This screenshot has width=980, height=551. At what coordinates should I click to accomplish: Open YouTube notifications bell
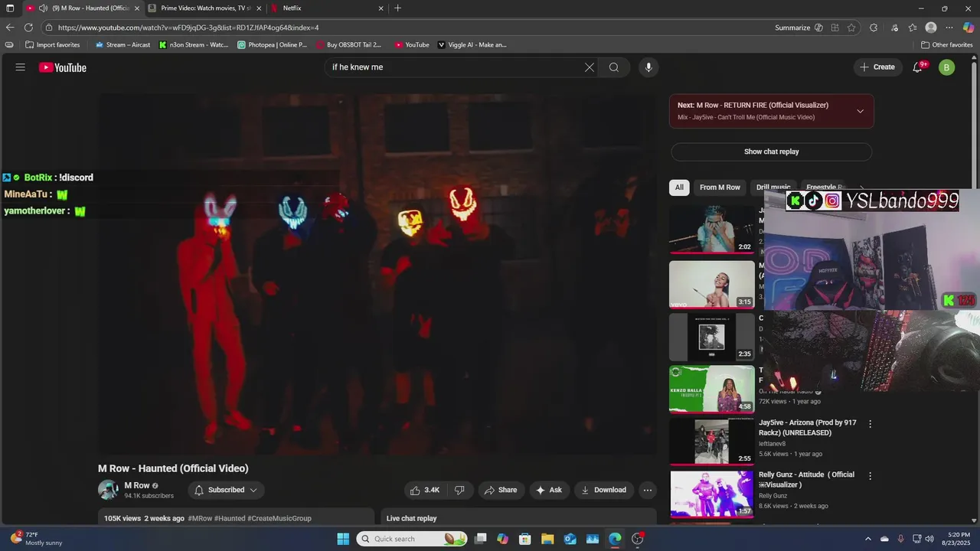pyautogui.click(x=918, y=67)
